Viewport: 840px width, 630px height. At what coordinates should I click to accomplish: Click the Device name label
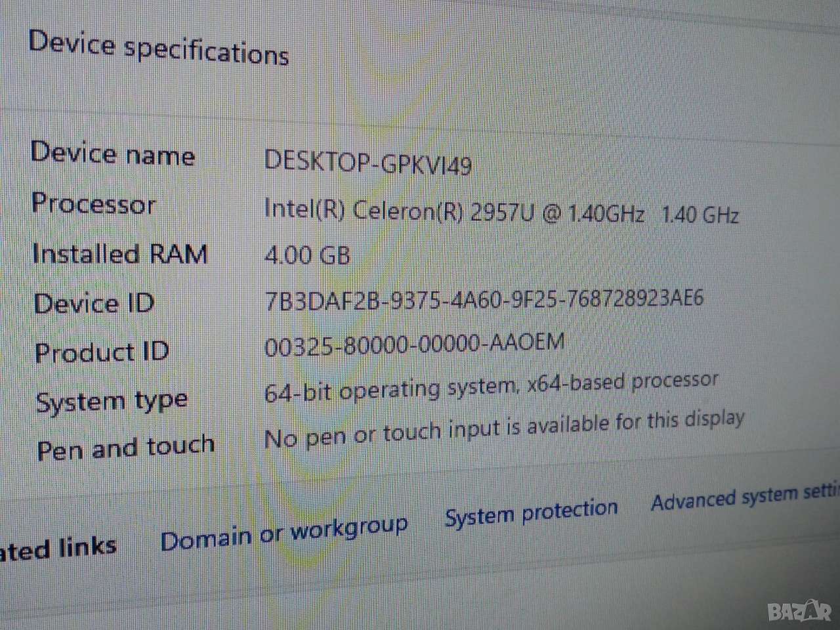113,154
